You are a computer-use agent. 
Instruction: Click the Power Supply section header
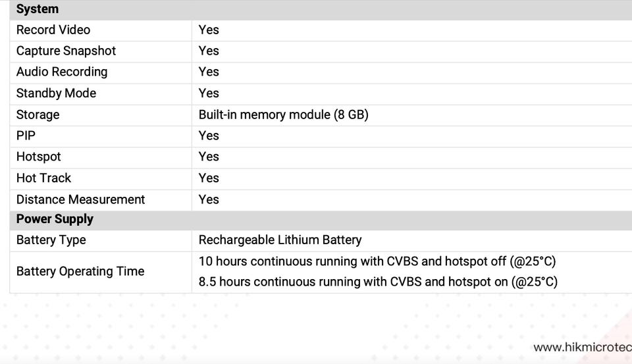pos(55,219)
